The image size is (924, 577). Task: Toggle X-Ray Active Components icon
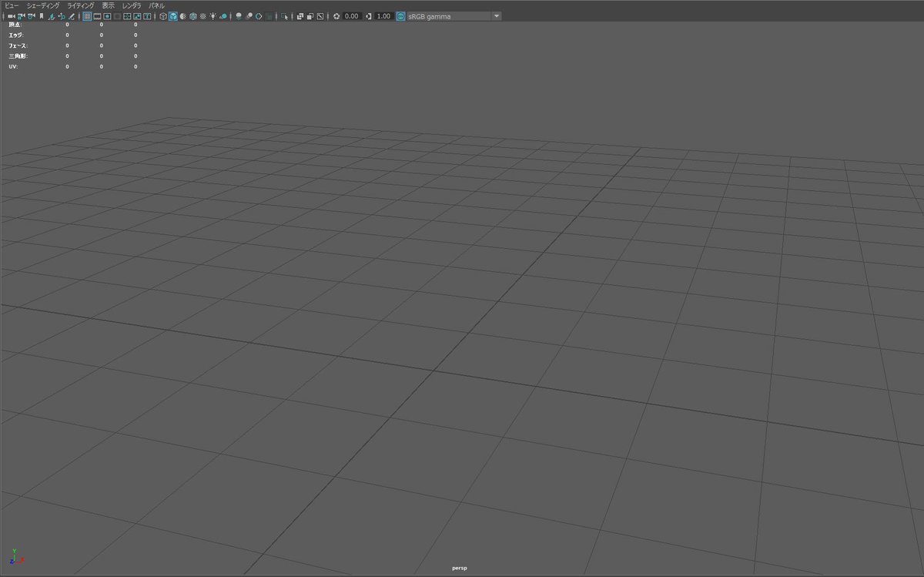point(310,16)
